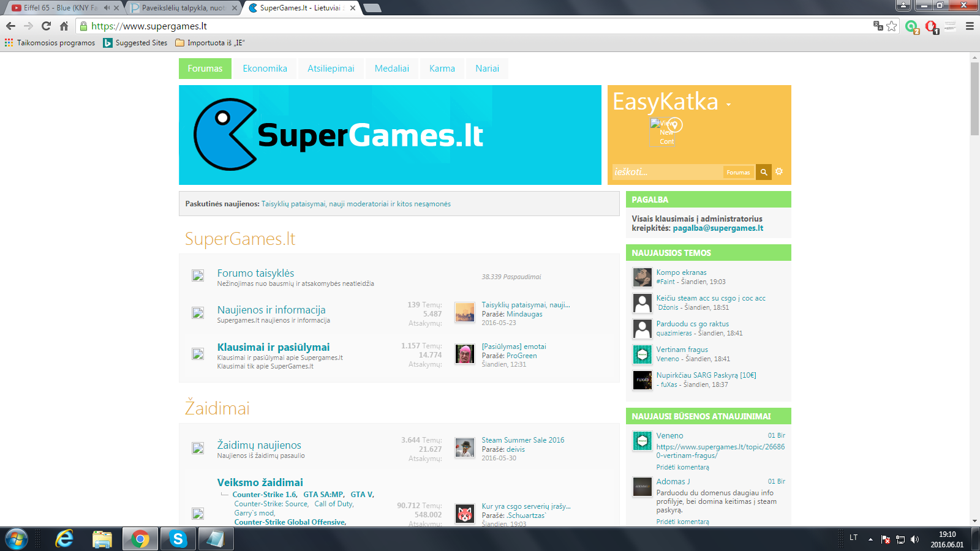Switch to the Medaliai tab

coord(392,69)
